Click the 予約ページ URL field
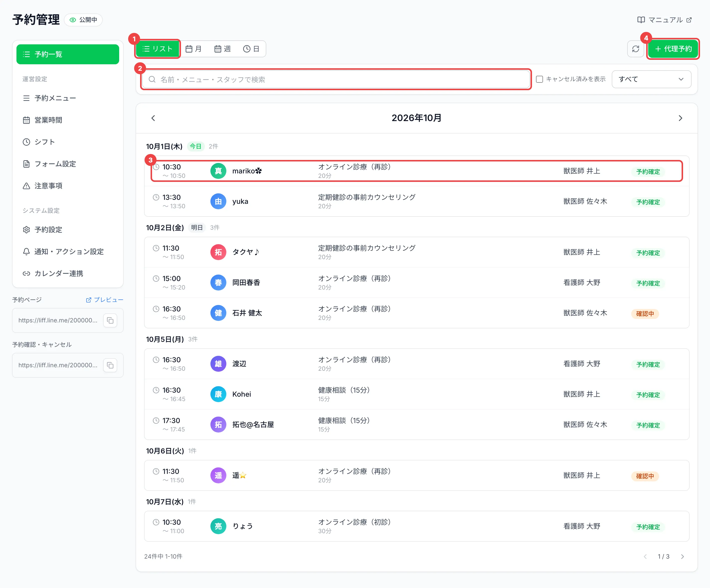The image size is (710, 588). tap(58, 320)
